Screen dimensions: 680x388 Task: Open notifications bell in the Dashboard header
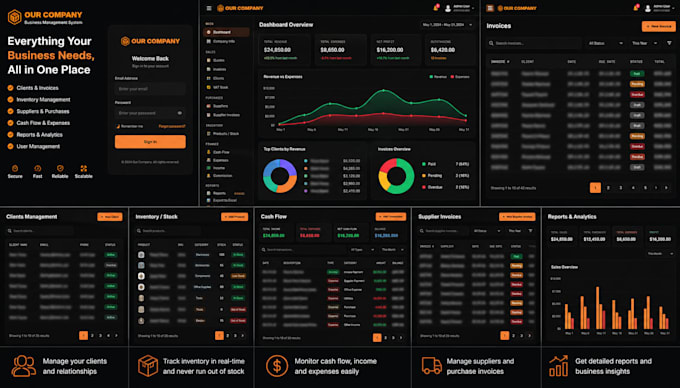point(436,8)
